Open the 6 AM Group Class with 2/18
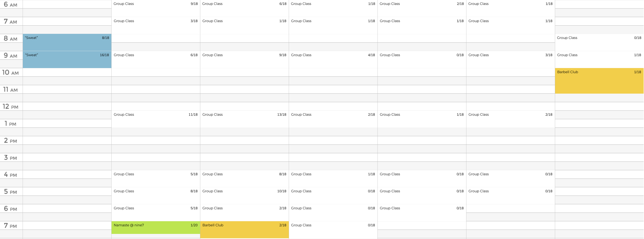The height and width of the screenshot is (239, 644). [422, 8]
